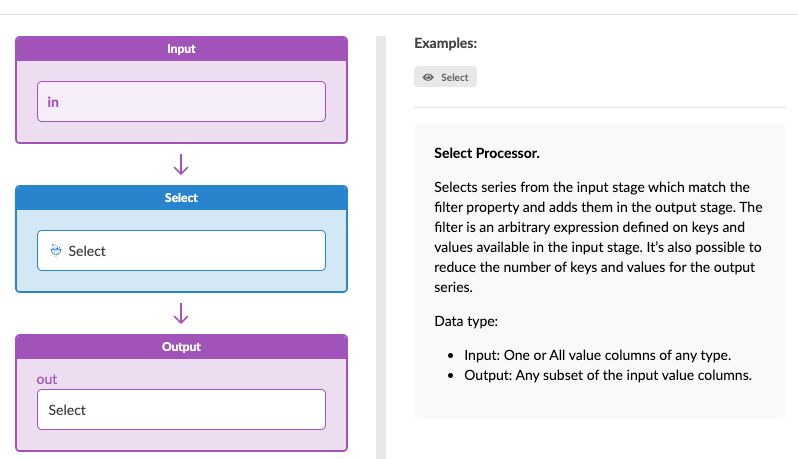Select the Select processor node box
This screenshot has width=798, height=459.
pos(181,250)
